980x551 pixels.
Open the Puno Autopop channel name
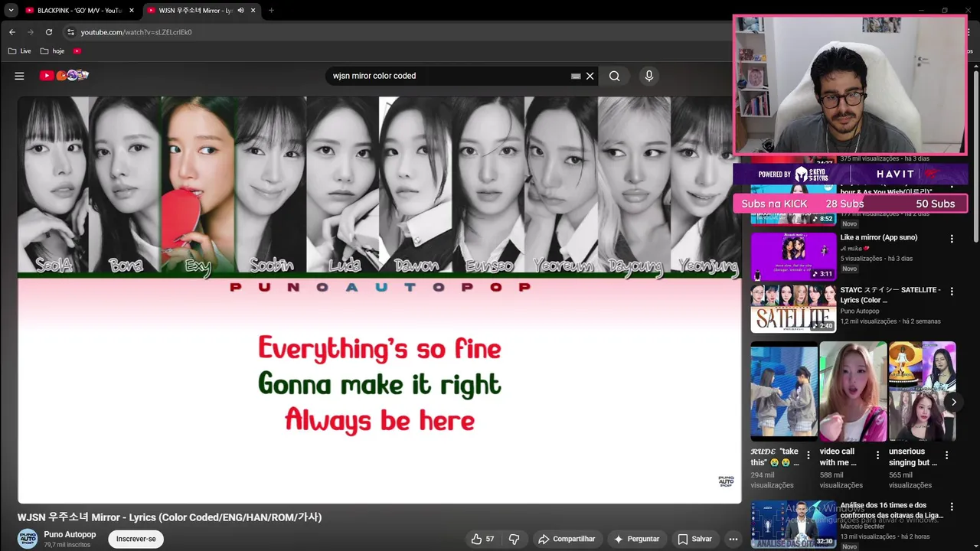coord(70,534)
